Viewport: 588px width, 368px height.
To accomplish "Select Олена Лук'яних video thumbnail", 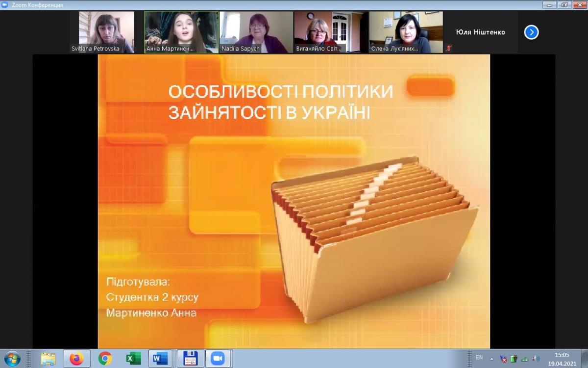I will [406, 32].
